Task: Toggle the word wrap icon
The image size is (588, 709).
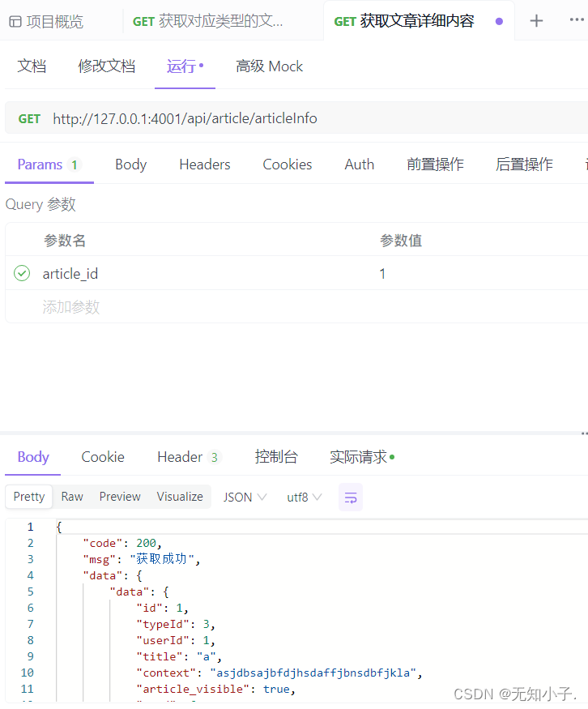Action: 351,497
